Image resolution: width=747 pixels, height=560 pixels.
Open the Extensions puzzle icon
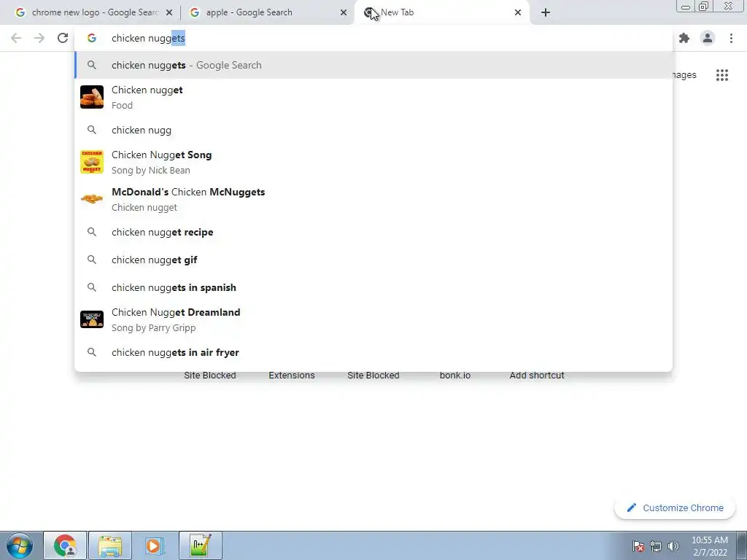click(684, 38)
